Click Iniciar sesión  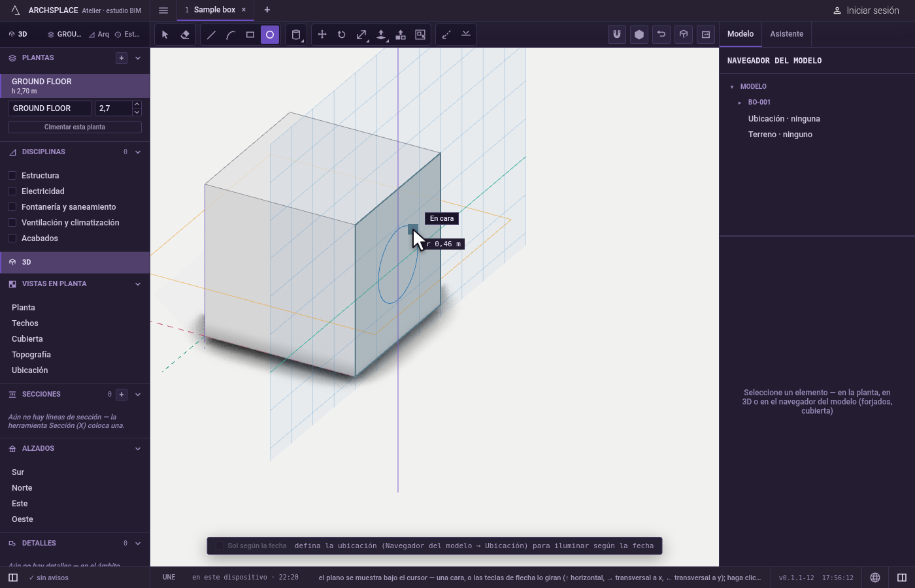tap(866, 10)
